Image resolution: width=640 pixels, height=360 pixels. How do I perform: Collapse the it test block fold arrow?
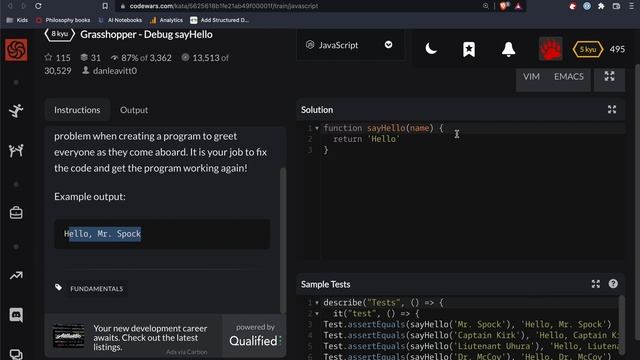317,314
